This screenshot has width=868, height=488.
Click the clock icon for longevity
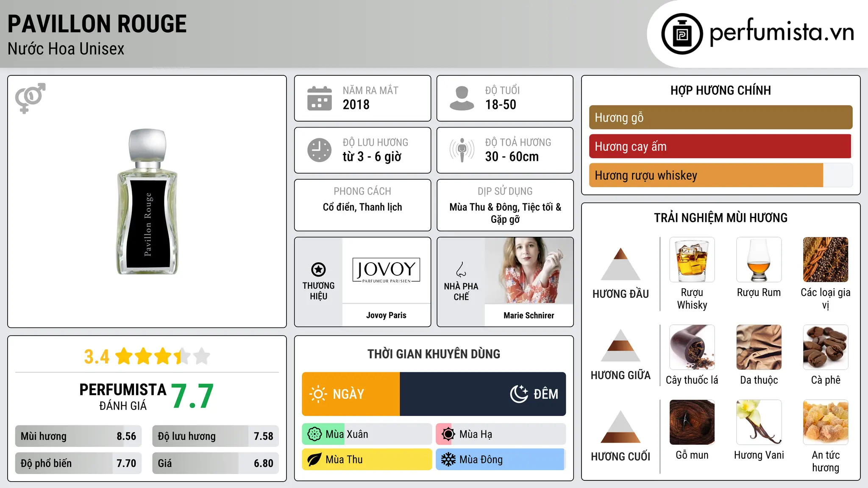pyautogui.click(x=320, y=150)
